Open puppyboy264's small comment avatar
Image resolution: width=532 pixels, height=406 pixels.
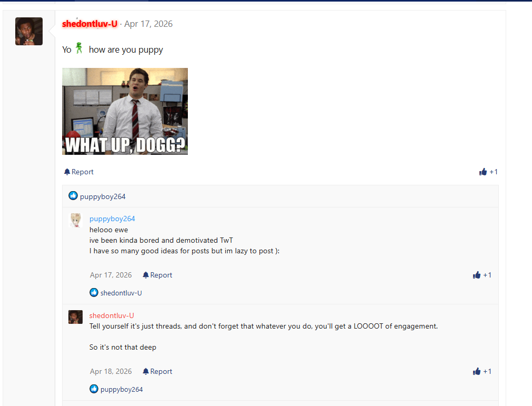click(76, 220)
